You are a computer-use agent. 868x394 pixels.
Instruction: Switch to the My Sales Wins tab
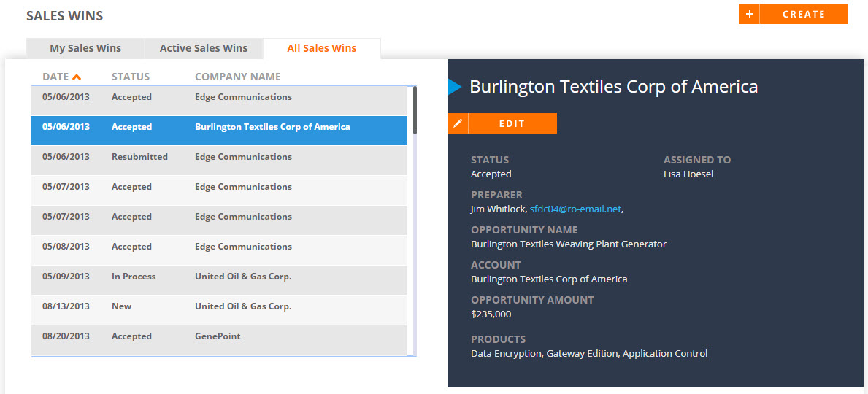click(x=85, y=48)
